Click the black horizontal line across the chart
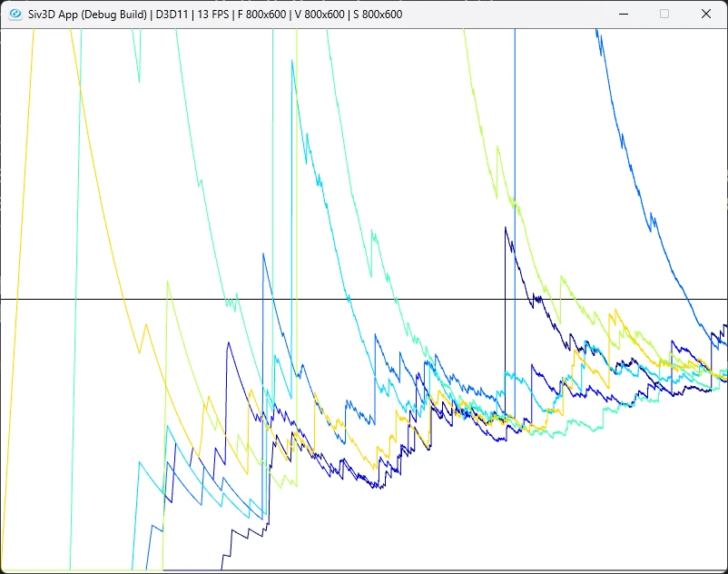Viewport: 728px width, 574px height. coord(364,299)
